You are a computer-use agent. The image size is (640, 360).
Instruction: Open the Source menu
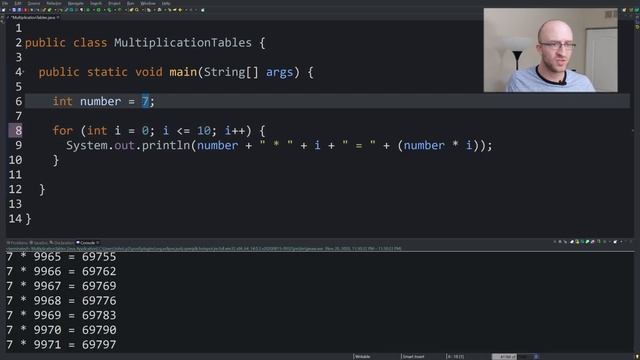tap(34, 3)
